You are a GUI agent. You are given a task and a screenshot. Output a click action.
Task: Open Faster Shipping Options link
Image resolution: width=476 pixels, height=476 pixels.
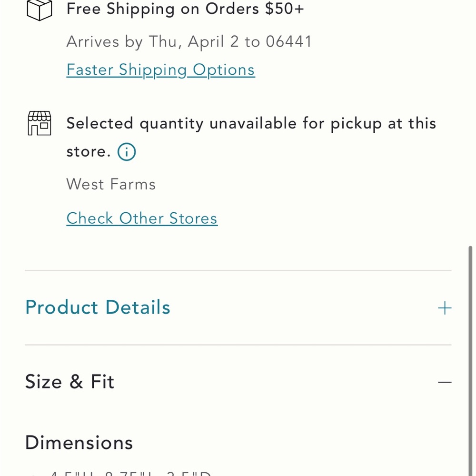(160, 69)
